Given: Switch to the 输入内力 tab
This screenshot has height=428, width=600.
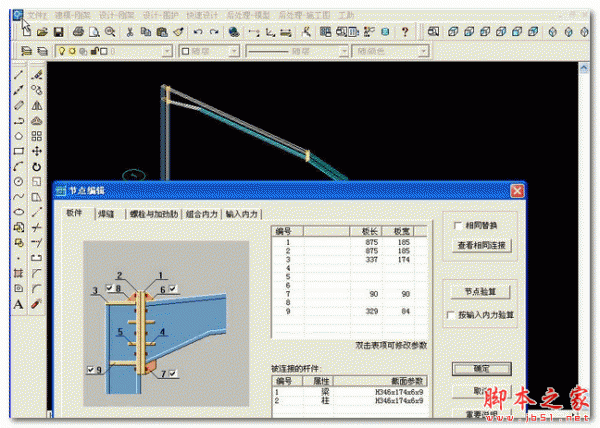Looking at the screenshot, I should tap(241, 214).
